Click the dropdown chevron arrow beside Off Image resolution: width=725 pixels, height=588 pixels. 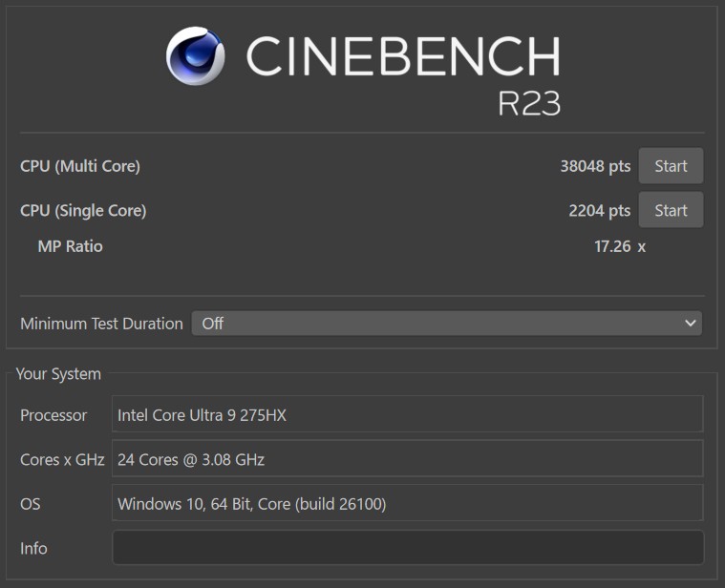[x=691, y=324]
